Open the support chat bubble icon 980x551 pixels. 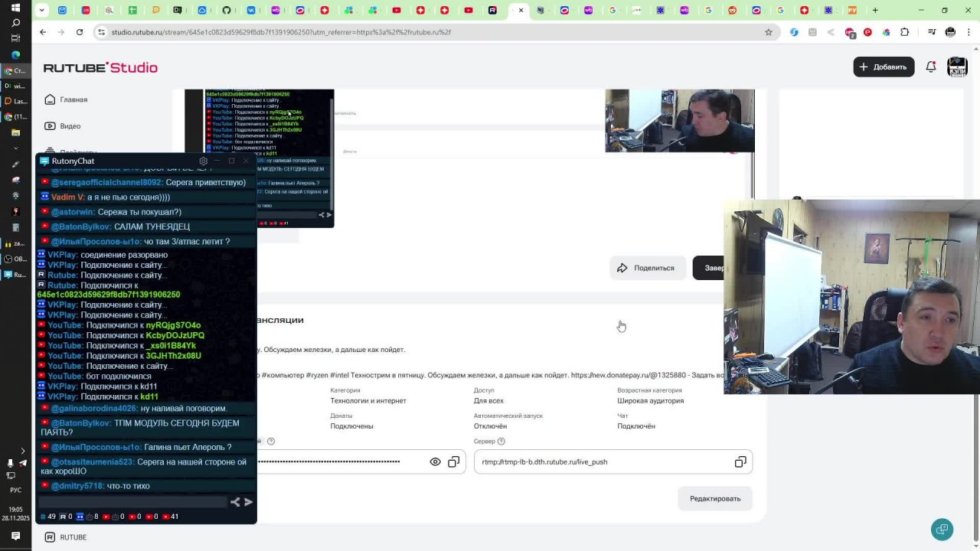point(942,529)
